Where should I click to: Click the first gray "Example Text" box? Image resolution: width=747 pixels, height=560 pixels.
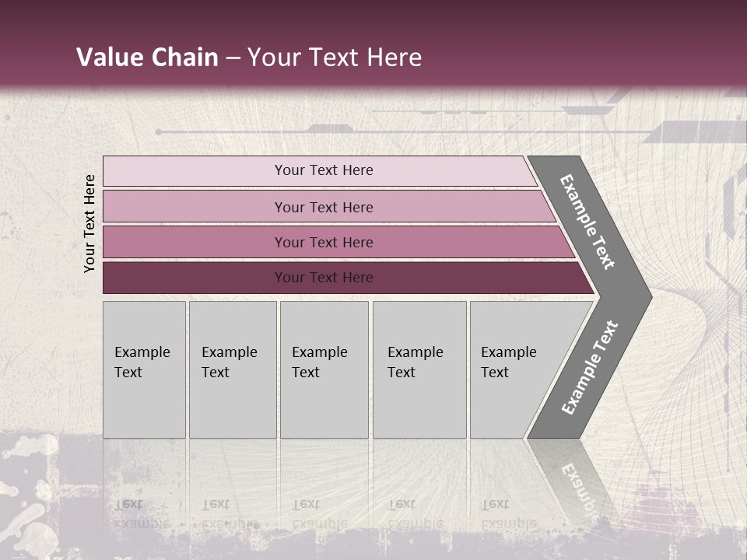pyautogui.click(x=144, y=369)
